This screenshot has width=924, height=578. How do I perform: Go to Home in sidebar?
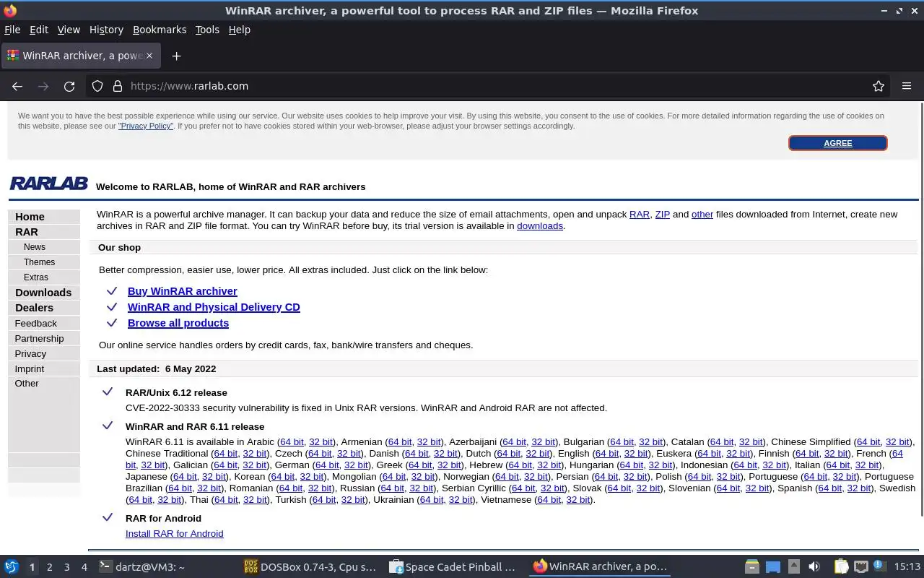point(30,217)
